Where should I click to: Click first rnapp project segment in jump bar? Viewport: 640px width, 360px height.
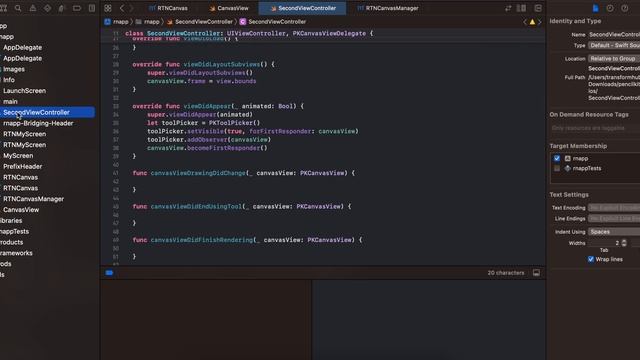(116, 22)
